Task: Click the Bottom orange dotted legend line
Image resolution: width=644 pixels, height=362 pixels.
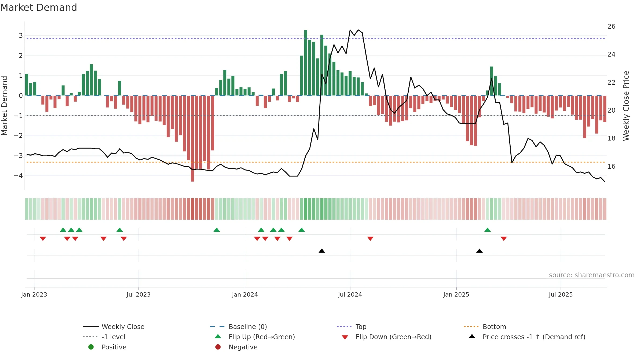Action: (471, 327)
